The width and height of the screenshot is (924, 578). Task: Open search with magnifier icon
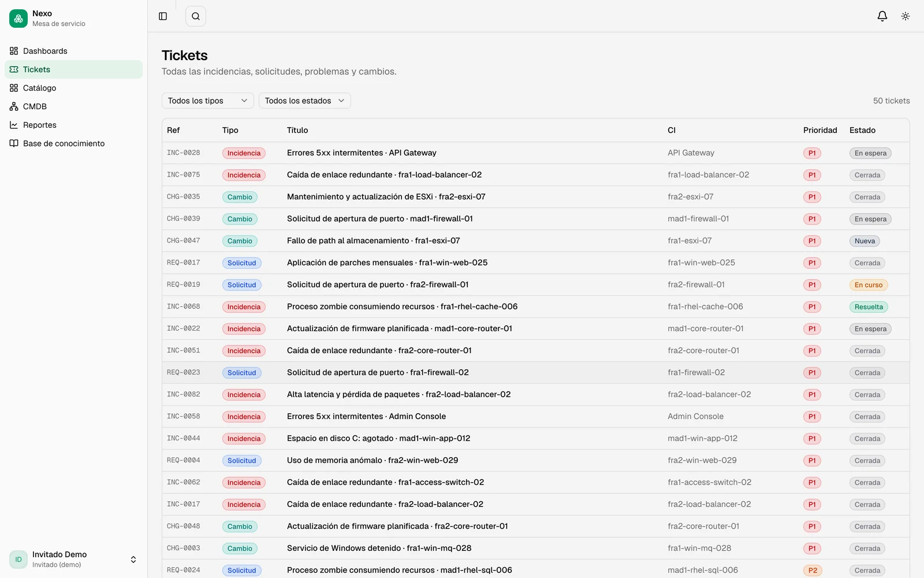point(196,16)
